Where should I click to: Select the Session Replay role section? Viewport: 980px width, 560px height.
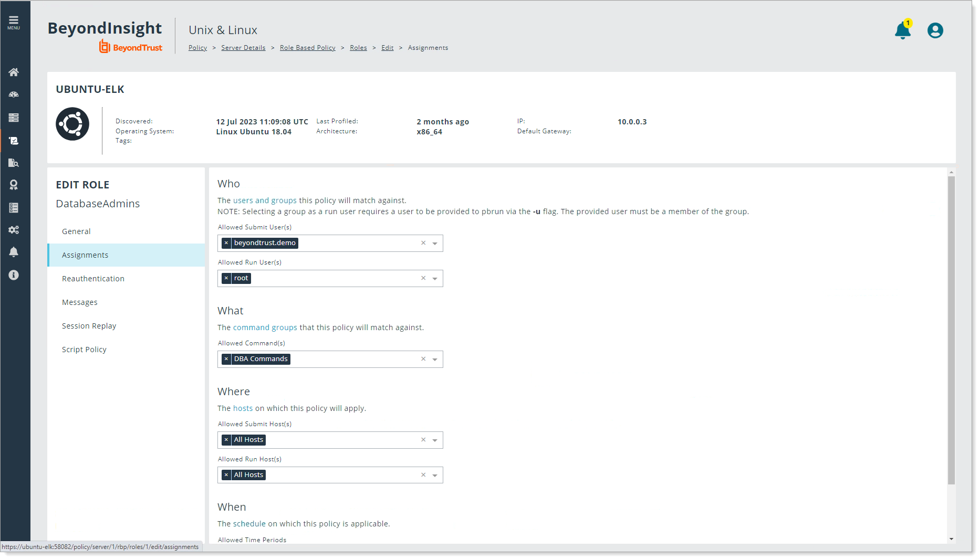point(126,326)
